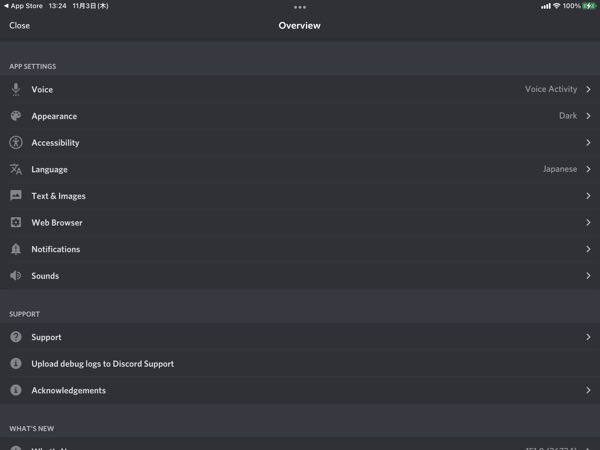Viewport: 600px width, 450px height.
Task: Tap the Accessibility figure icon
Action: click(x=16, y=143)
